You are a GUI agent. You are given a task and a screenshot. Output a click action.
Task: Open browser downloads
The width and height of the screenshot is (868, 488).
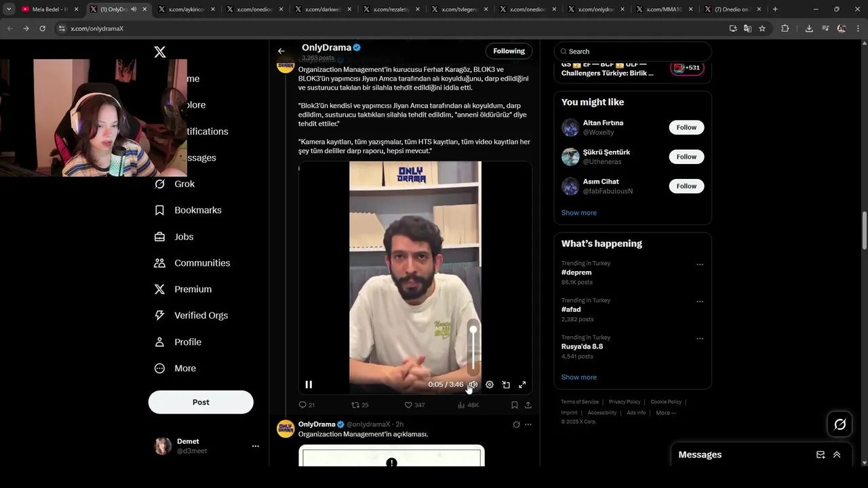click(x=809, y=28)
